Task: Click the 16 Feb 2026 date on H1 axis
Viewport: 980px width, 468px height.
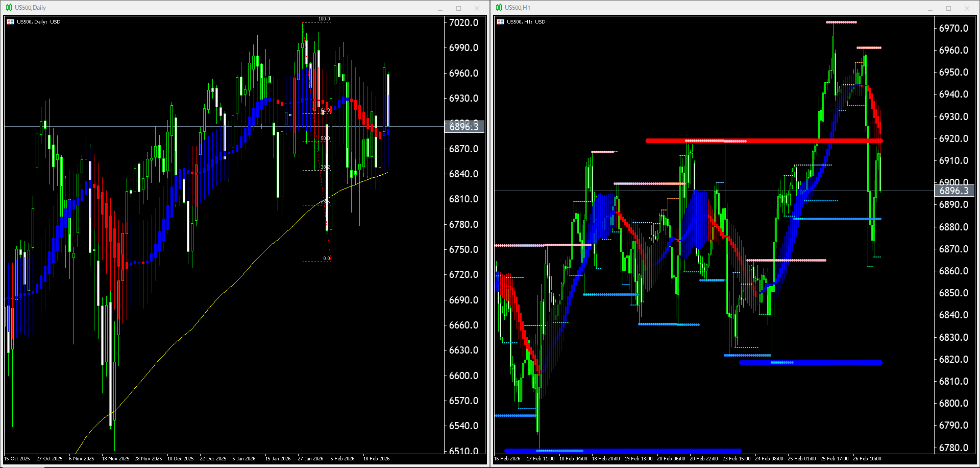Action: click(x=507, y=459)
